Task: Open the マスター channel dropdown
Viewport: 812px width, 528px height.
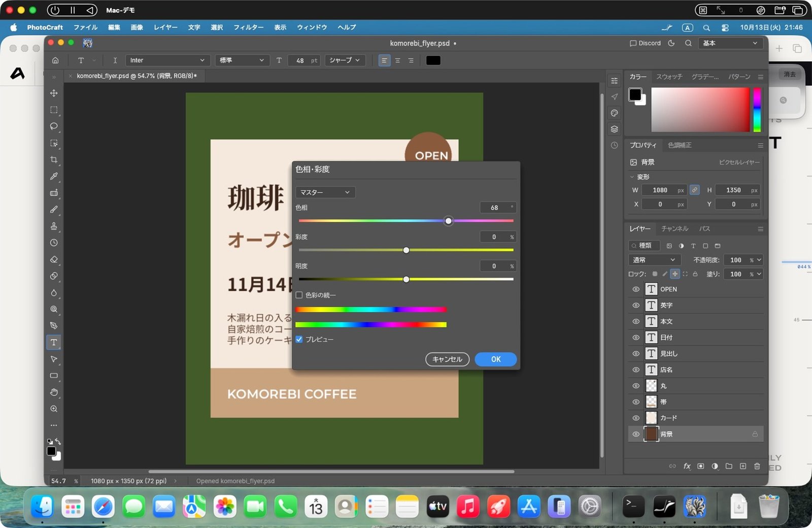Action: tap(325, 192)
